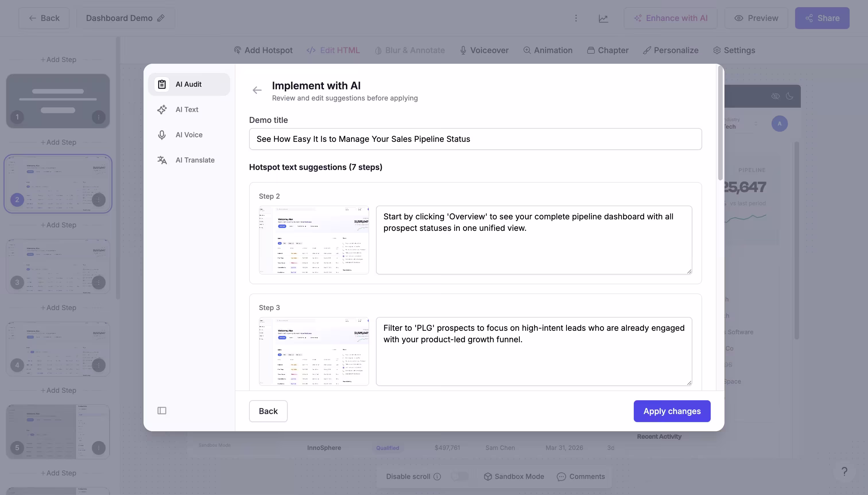The image size is (868, 495).
Task: Open options menu on step 5 thumbnail
Action: (x=98, y=448)
